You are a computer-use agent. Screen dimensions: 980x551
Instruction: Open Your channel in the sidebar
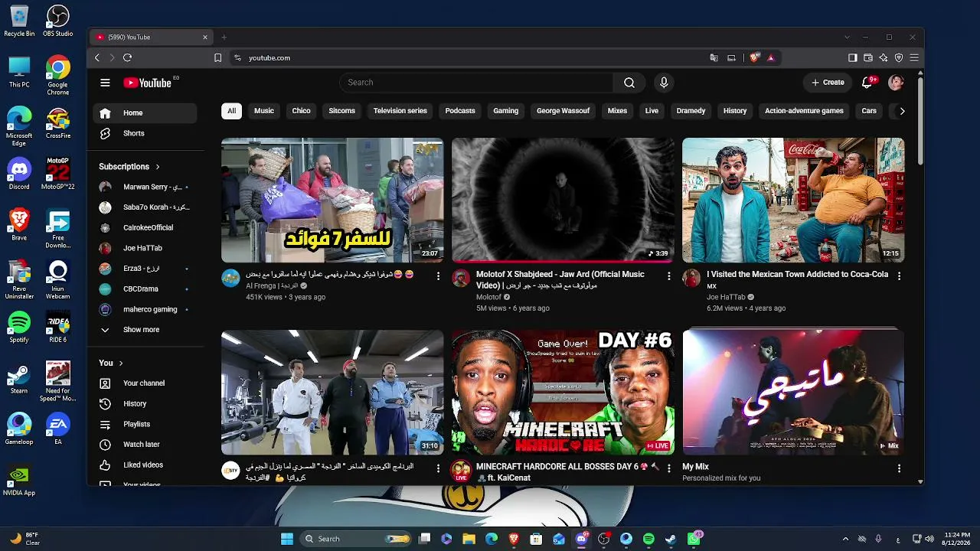tap(144, 383)
